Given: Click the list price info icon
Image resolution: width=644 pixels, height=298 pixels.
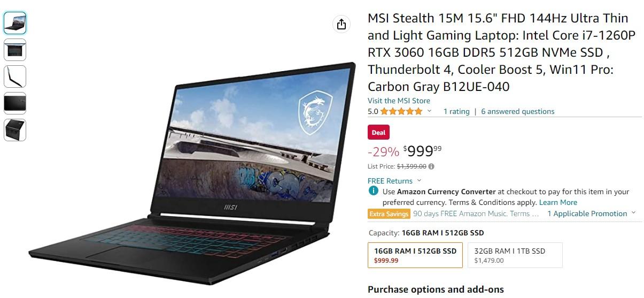Looking at the screenshot, I should click(x=431, y=166).
